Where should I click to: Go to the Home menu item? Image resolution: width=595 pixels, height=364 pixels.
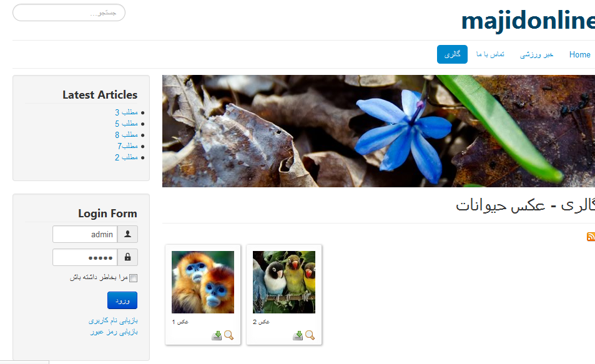pos(580,55)
